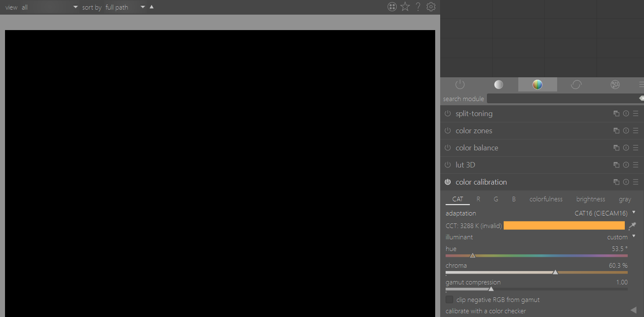Pick the illuminant with the color picker eyedropper
Viewport: 644px width, 317px height.
[632, 226]
